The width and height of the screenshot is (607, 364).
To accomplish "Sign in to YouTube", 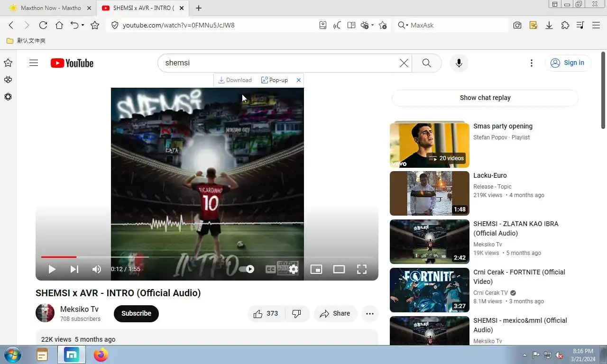I will (x=568, y=63).
